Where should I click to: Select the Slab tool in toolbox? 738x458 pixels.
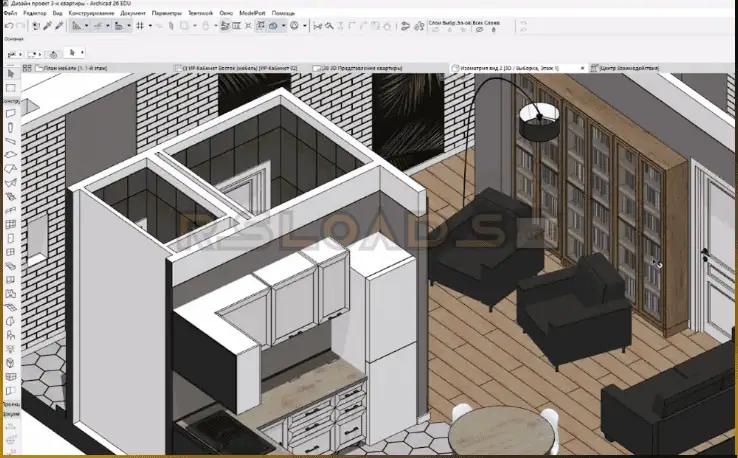pyautogui.click(x=11, y=155)
